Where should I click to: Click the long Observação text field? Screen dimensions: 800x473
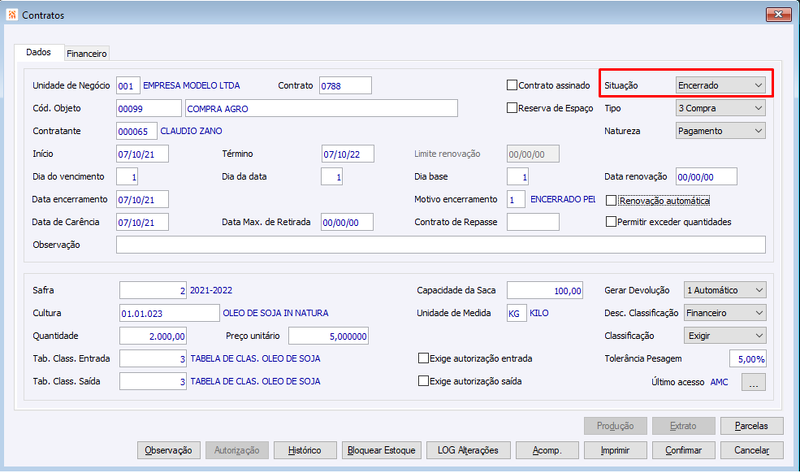[x=441, y=245]
